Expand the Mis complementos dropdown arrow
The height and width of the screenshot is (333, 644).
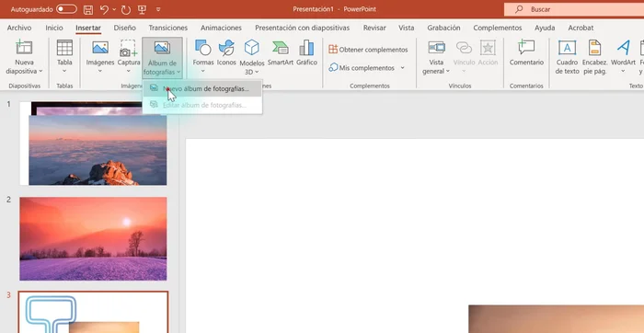pyautogui.click(x=403, y=68)
